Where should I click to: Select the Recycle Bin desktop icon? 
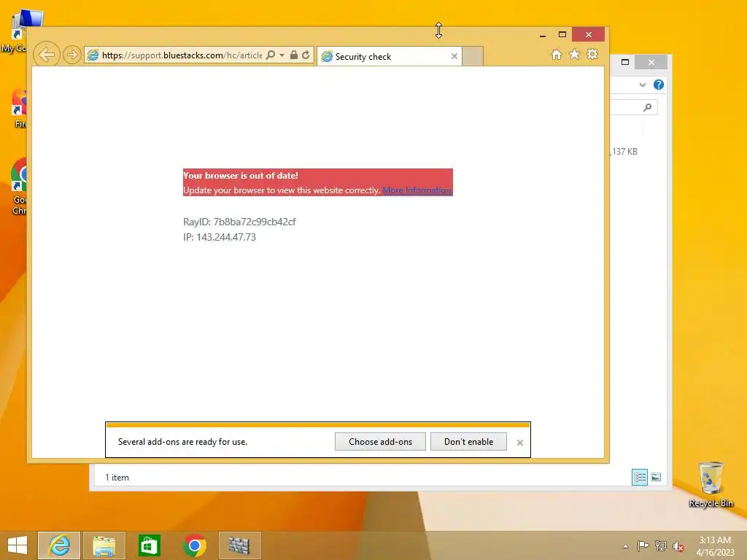[x=711, y=484]
